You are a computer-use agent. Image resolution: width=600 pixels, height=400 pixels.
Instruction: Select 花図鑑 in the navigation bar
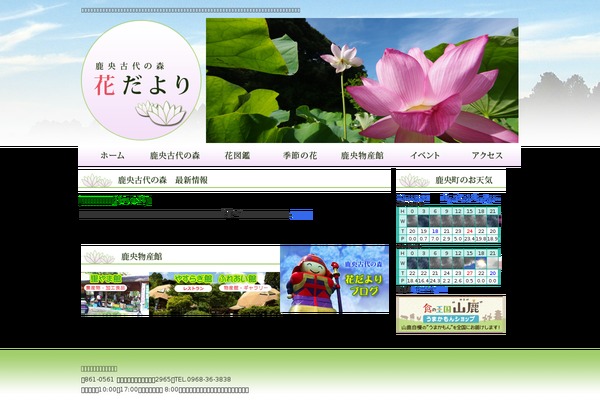pos(237,155)
